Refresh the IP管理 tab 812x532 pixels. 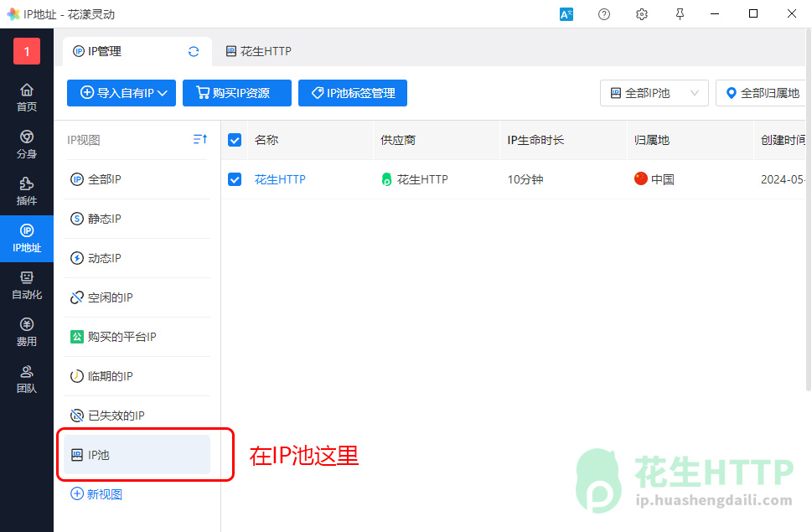pos(194,51)
